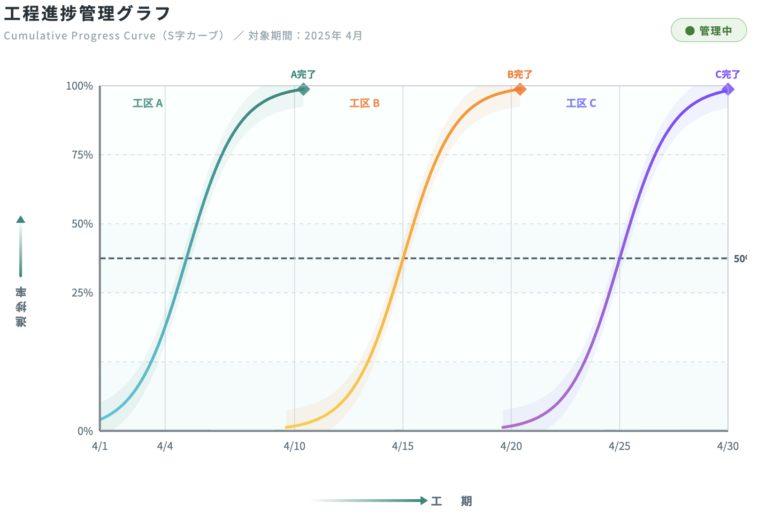
Task: Click the 100% y-axis label
Action: click(79, 86)
